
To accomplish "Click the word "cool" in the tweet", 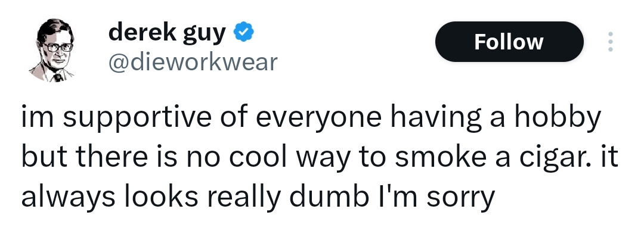I will pos(256,158).
